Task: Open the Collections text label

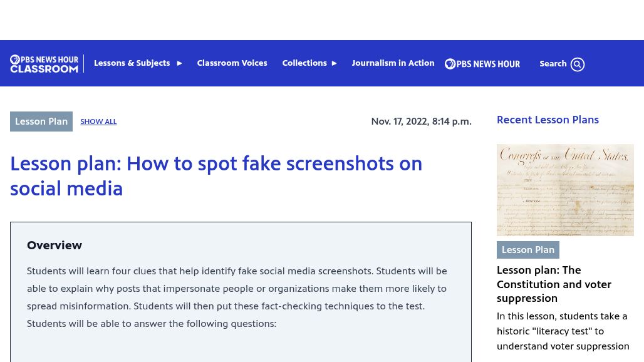Action: (x=304, y=63)
